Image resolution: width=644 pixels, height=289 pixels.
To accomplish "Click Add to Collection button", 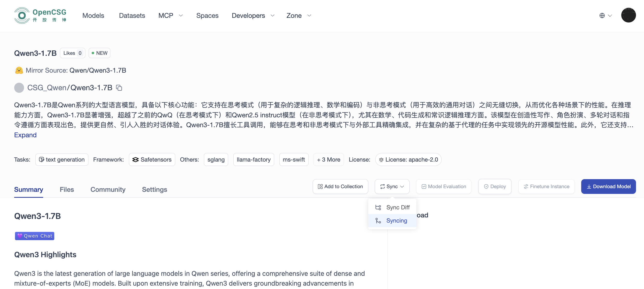I will coord(340,186).
